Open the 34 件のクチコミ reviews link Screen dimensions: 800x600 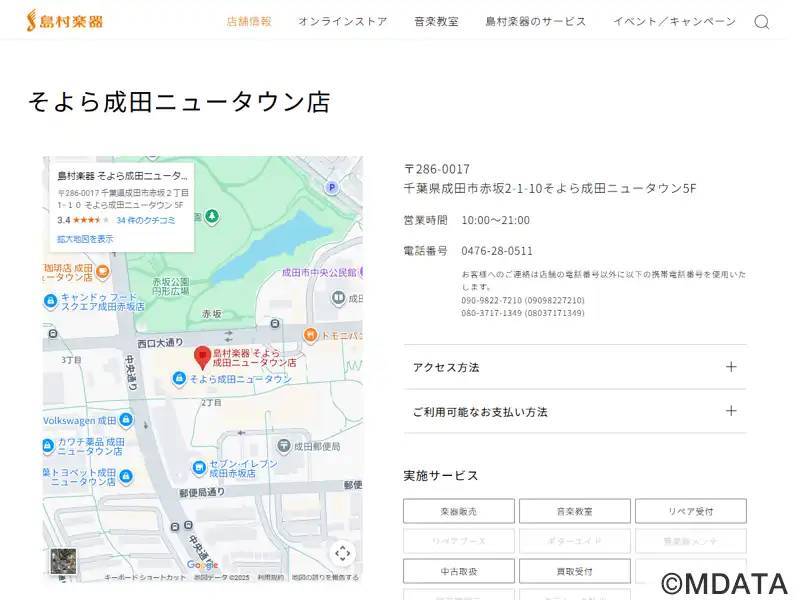[145, 220]
